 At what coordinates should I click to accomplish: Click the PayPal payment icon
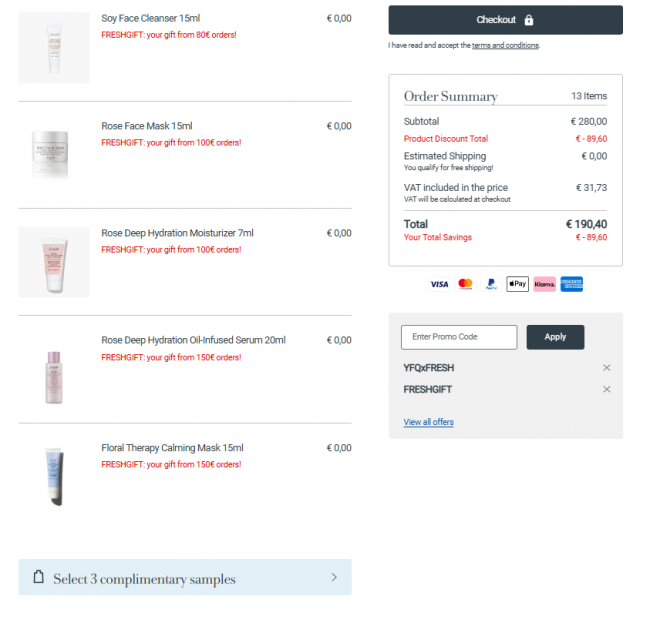491,284
